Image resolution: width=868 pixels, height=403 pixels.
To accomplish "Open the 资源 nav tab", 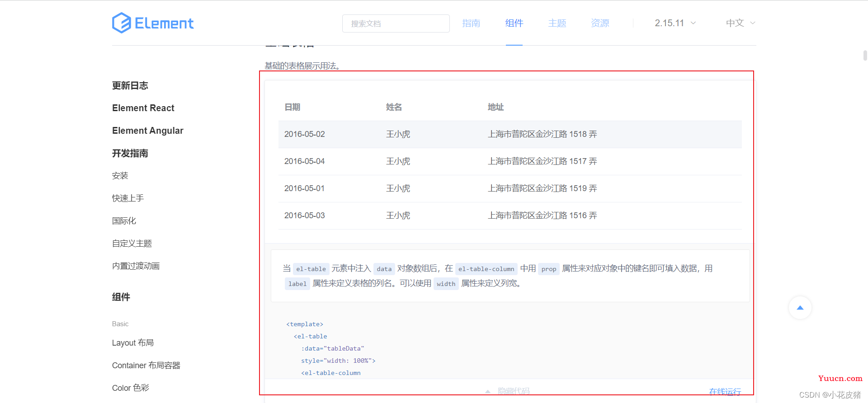I will (600, 23).
